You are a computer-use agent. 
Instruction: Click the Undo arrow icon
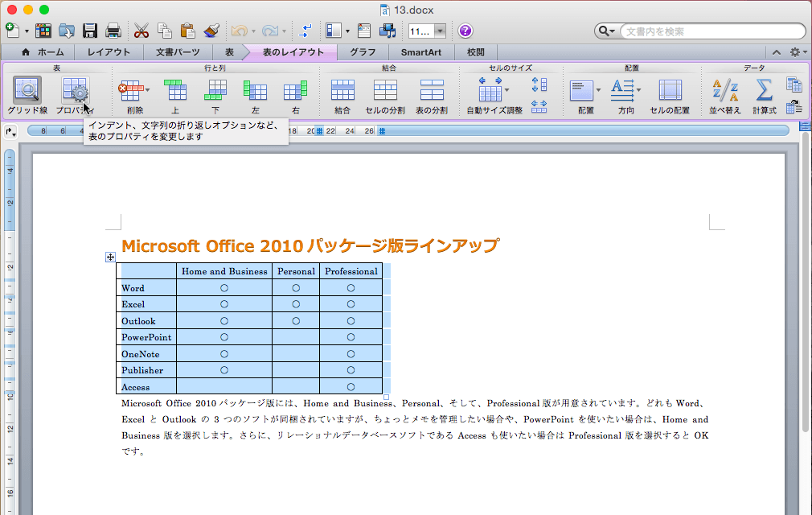(240, 31)
